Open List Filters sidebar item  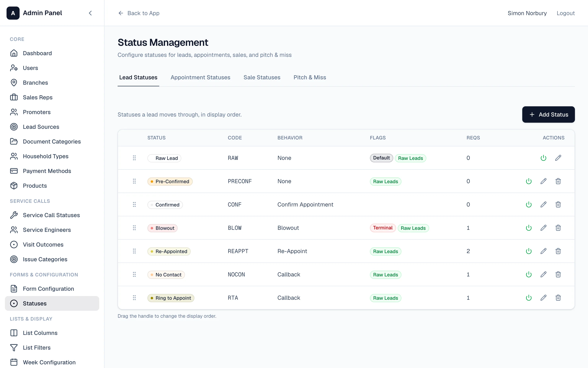click(x=52, y=348)
